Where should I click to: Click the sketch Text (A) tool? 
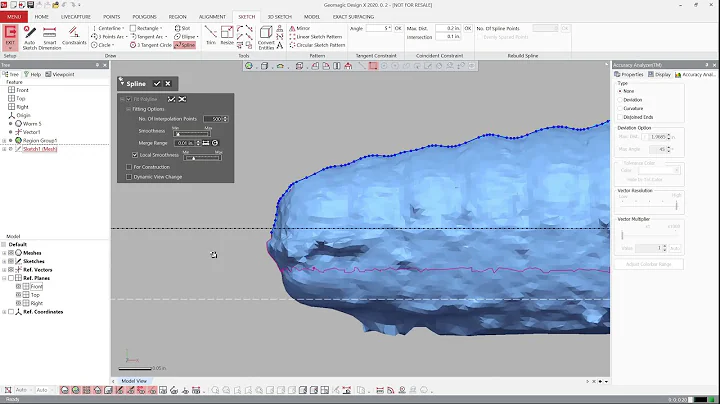click(x=280, y=45)
